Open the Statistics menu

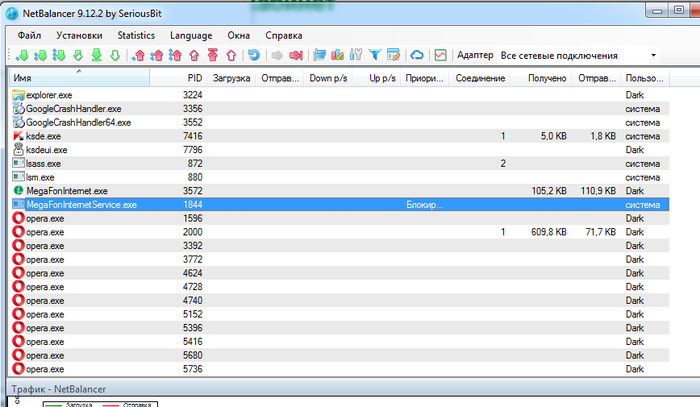[x=136, y=35]
